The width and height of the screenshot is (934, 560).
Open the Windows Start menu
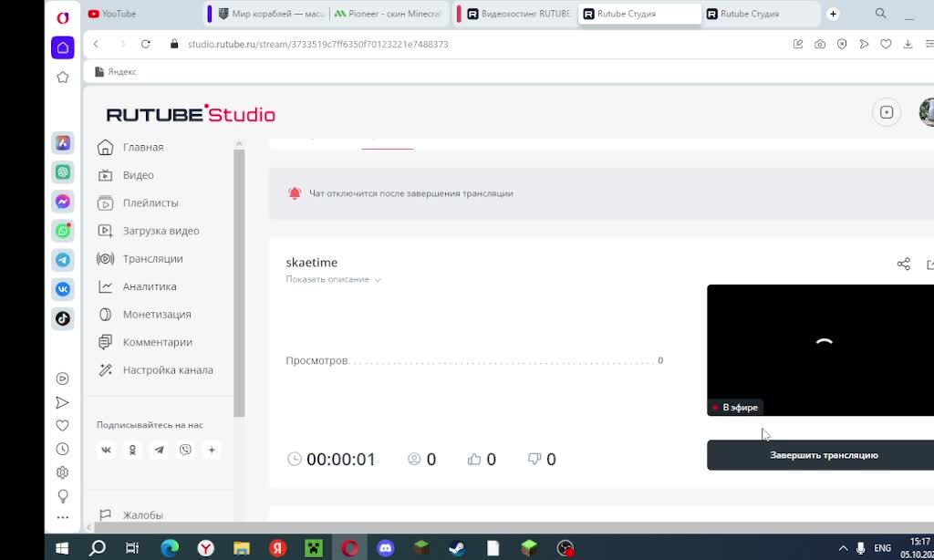[x=62, y=547]
